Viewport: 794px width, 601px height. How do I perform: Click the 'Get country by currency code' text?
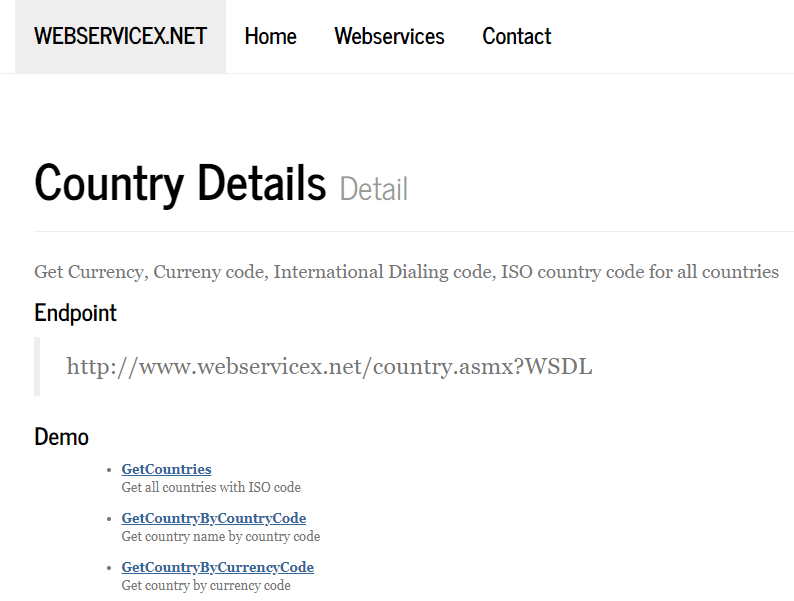pyautogui.click(x=206, y=585)
